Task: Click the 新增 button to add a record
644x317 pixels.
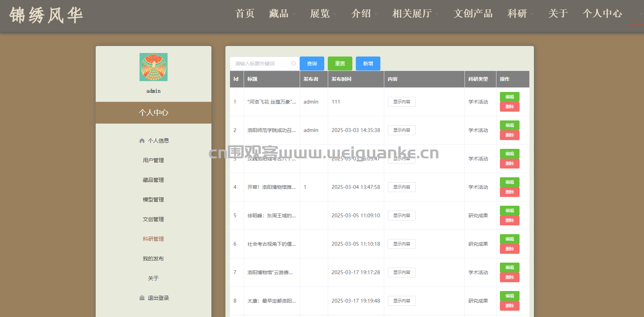Action: [368, 64]
